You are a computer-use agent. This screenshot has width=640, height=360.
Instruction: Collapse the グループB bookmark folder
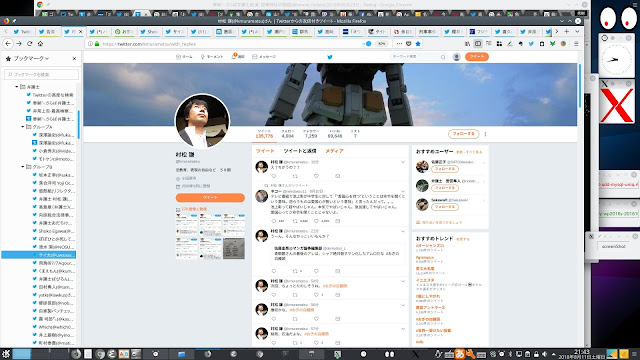(x=23, y=167)
